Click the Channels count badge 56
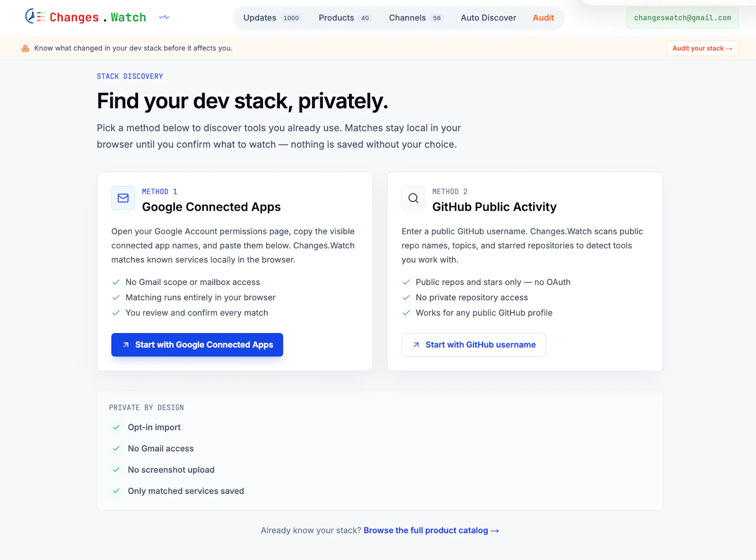 (437, 18)
